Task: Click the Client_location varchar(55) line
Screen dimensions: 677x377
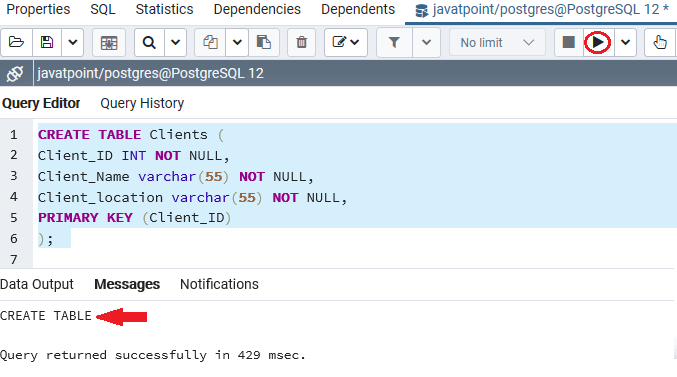Action: tap(192, 197)
